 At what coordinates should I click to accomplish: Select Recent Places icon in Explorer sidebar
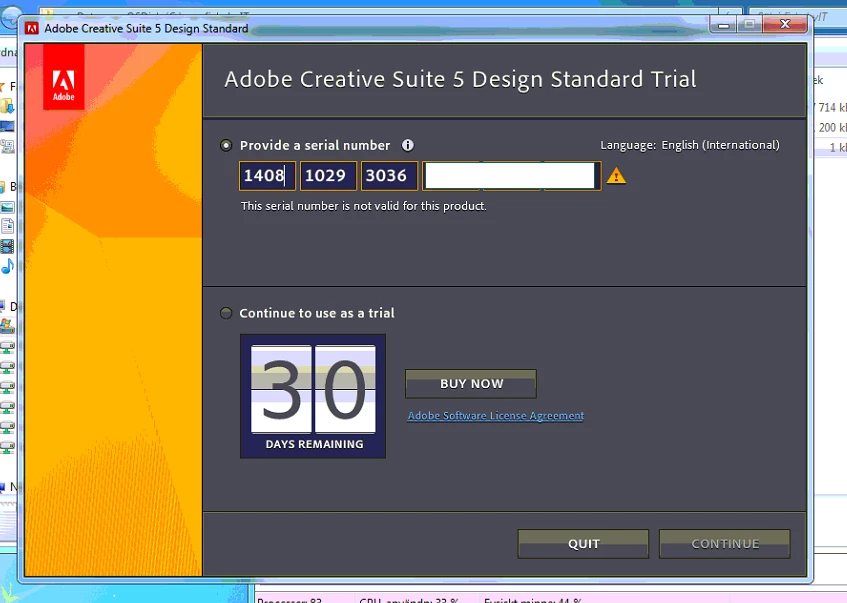click(7, 146)
